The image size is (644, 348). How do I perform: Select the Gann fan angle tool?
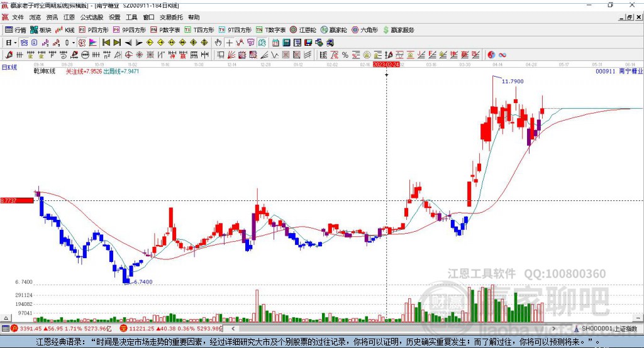click(x=231, y=55)
